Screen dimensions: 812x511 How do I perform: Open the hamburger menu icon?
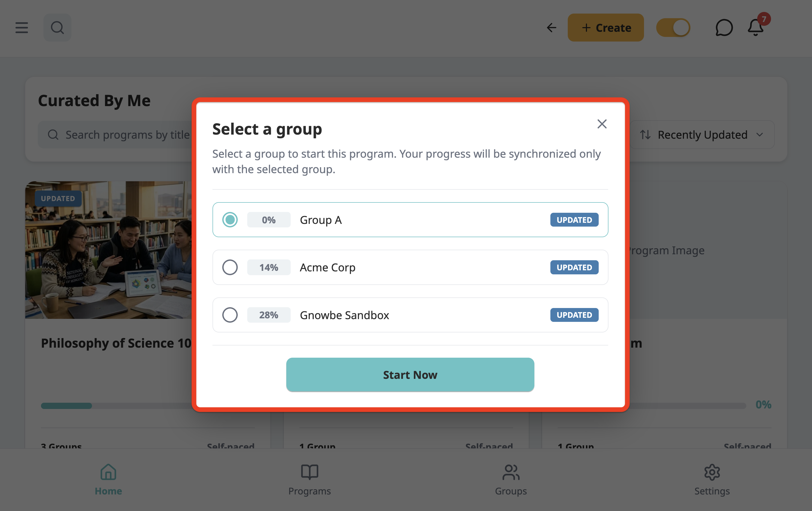[22, 28]
